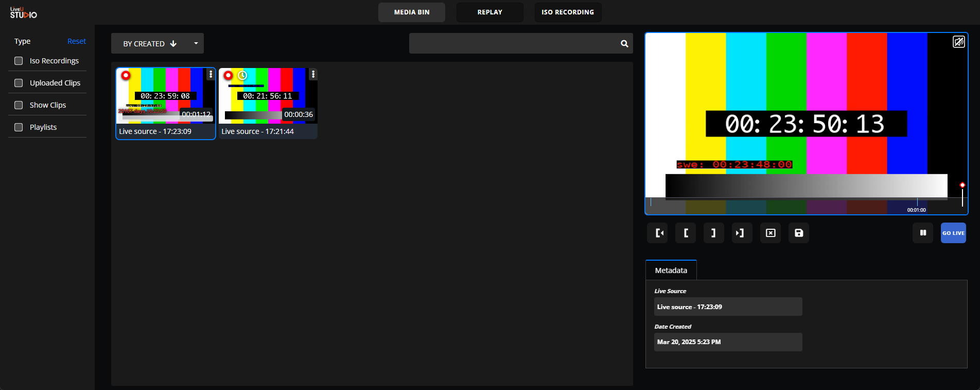
Task: Open the ISO Recording tab
Action: click(568, 12)
